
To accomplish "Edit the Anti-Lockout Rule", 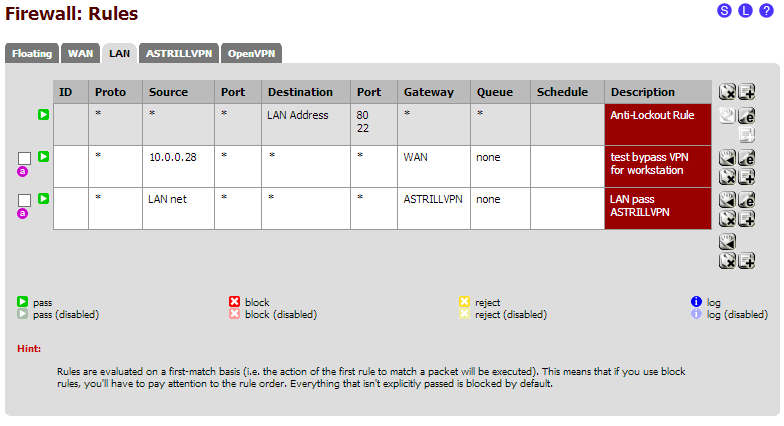I will tap(746, 116).
